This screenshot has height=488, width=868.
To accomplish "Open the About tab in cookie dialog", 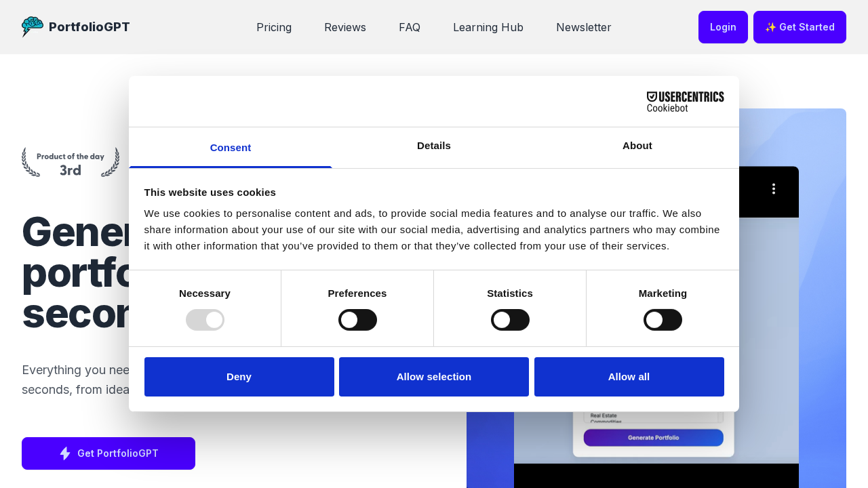I will [x=637, y=146].
